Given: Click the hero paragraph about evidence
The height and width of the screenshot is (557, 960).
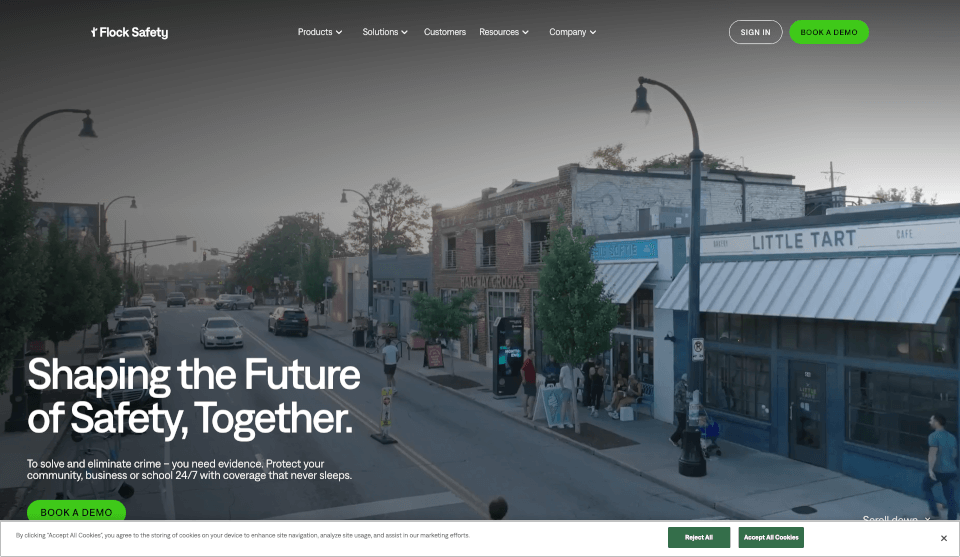Looking at the screenshot, I should click(189, 469).
